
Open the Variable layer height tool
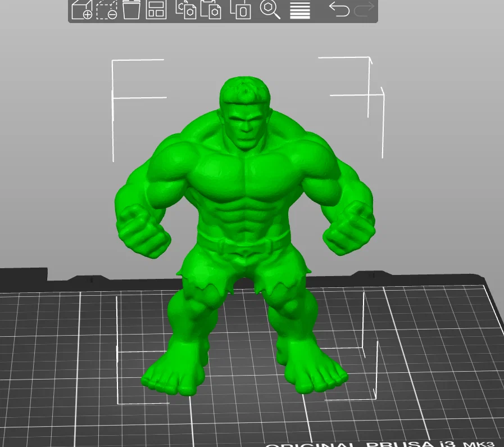tap(300, 10)
